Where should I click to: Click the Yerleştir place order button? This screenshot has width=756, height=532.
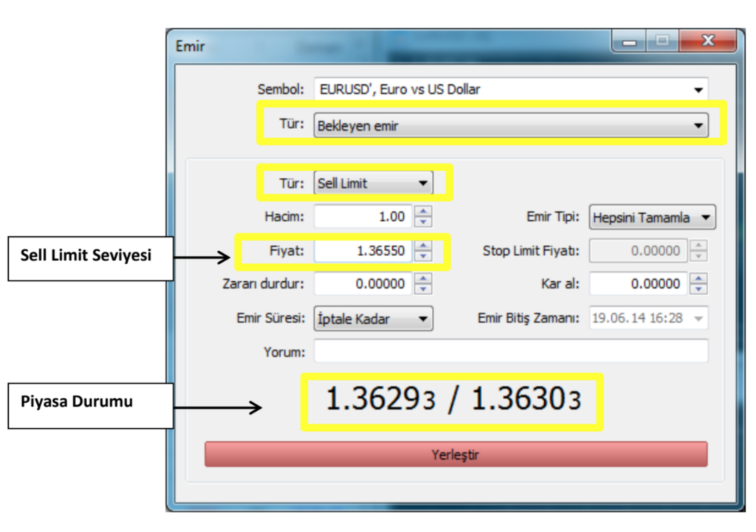456,455
